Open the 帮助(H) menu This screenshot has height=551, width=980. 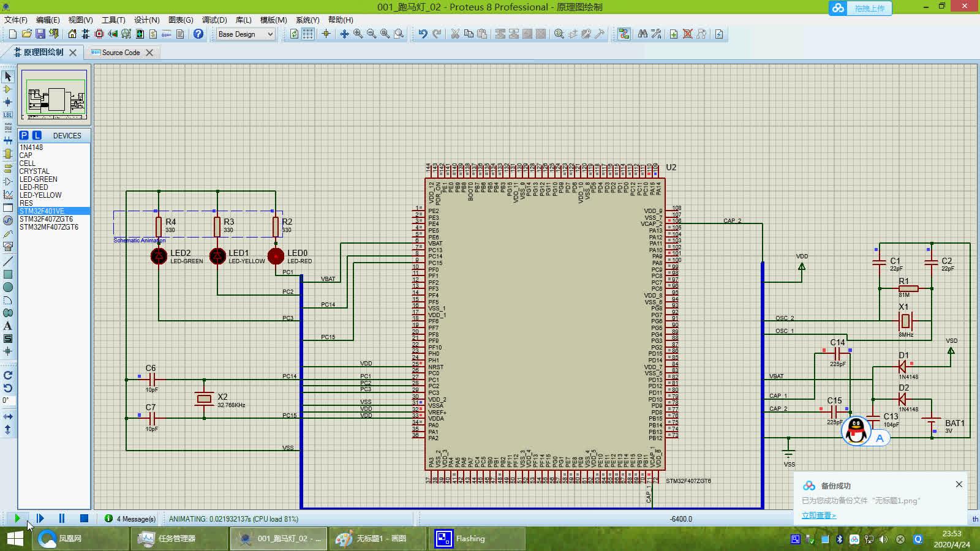pos(341,20)
